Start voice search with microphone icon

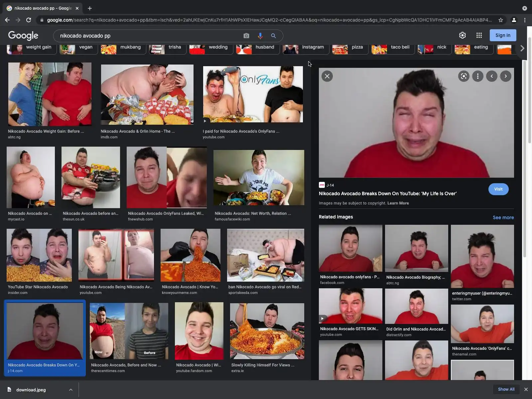(260, 36)
